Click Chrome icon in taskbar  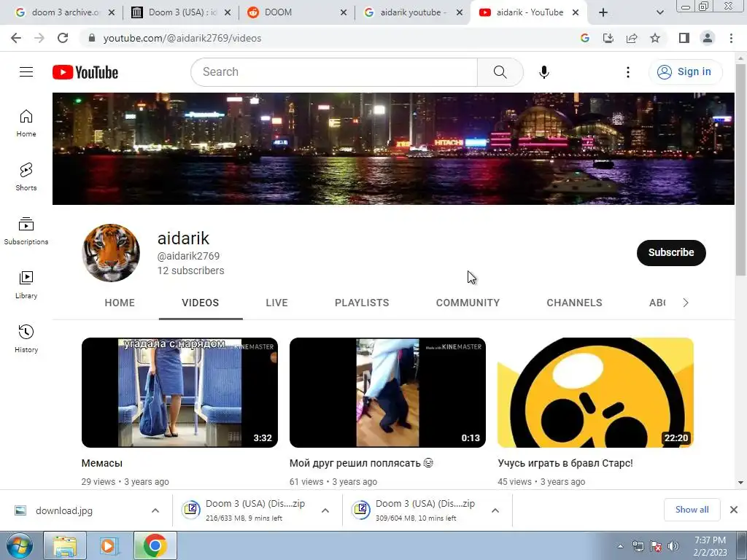(155, 546)
